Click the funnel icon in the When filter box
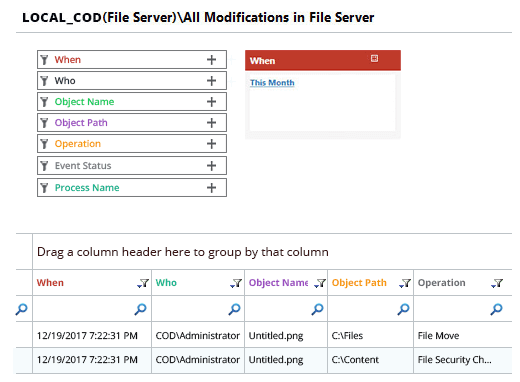This screenshot has width=520, height=382. point(44,60)
